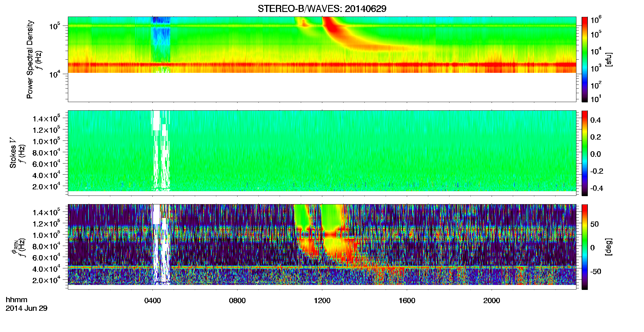Select the 1200 time tick label

[322, 300]
